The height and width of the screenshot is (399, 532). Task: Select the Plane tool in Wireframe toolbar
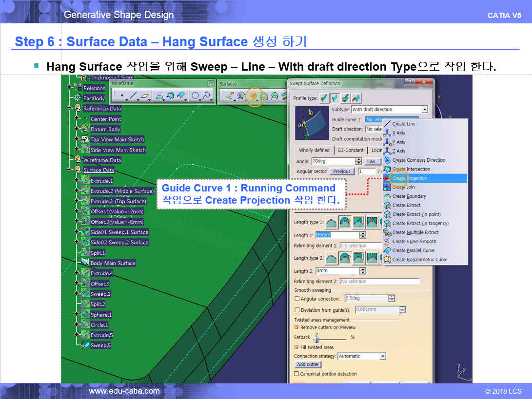click(145, 96)
